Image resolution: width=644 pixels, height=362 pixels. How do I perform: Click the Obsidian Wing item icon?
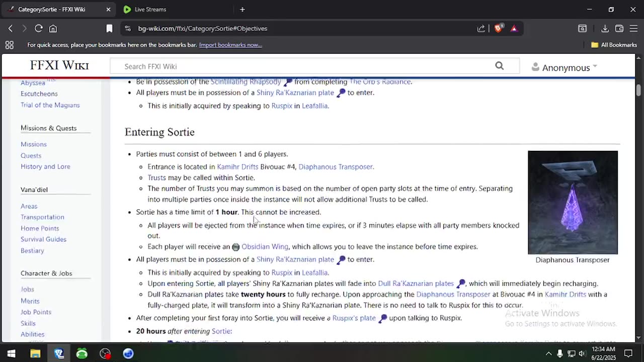(235, 247)
